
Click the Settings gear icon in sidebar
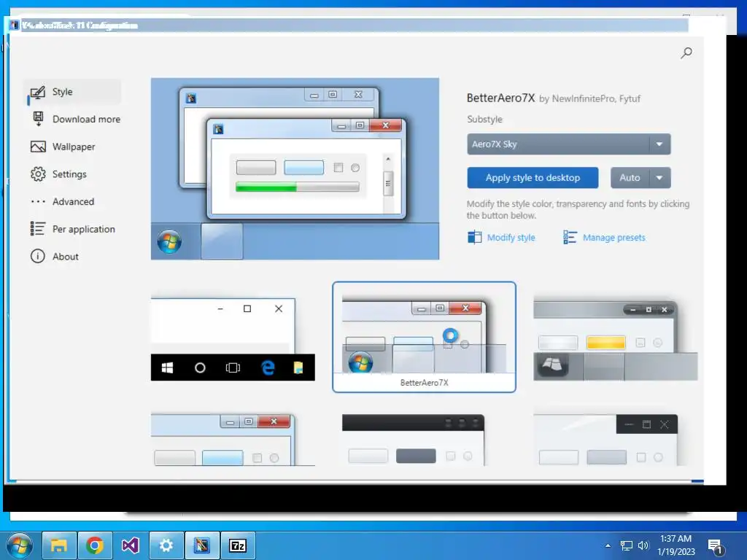tap(38, 174)
